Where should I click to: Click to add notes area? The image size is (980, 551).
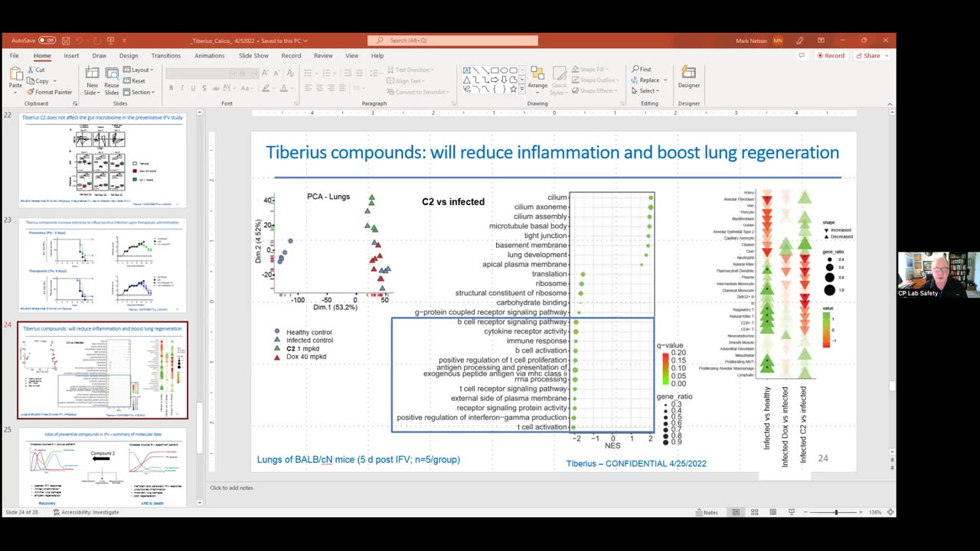tap(231, 488)
